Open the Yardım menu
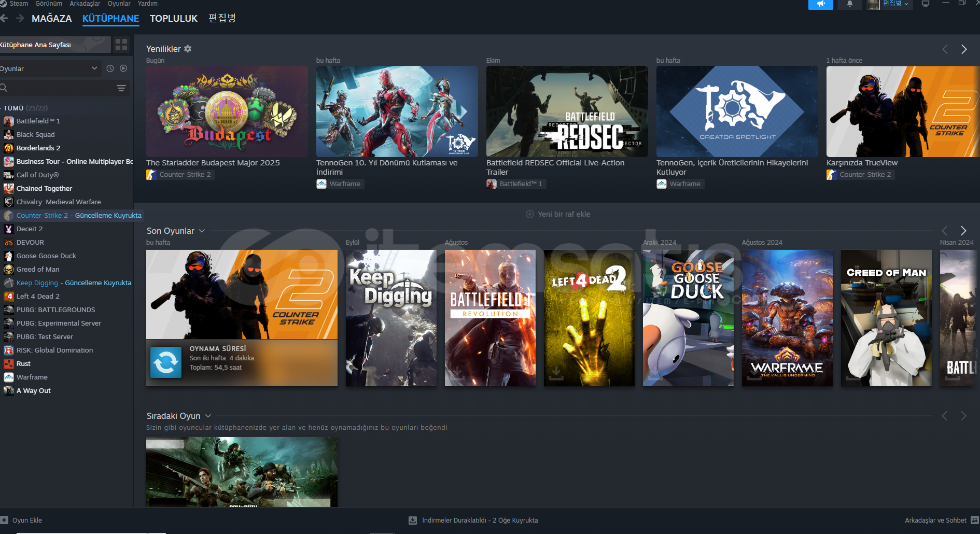 (147, 4)
